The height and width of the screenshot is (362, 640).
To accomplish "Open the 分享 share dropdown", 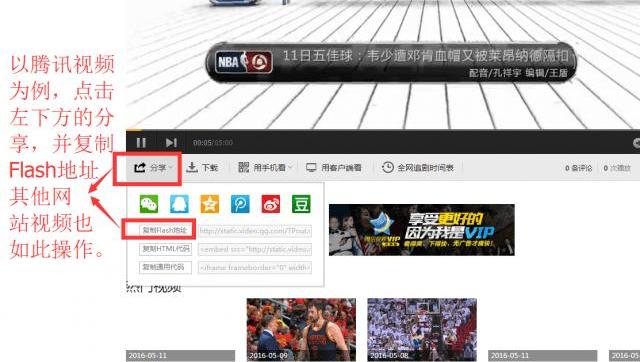I will tap(153, 167).
